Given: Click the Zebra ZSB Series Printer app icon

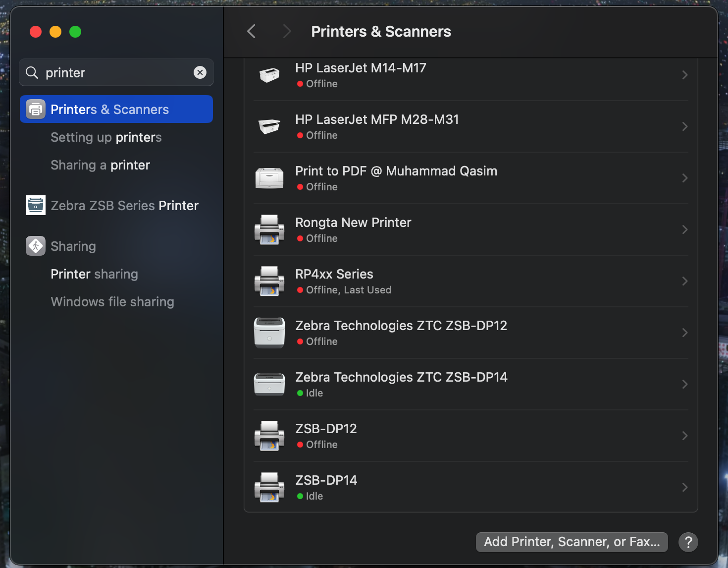Looking at the screenshot, I should tap(36, 205).
